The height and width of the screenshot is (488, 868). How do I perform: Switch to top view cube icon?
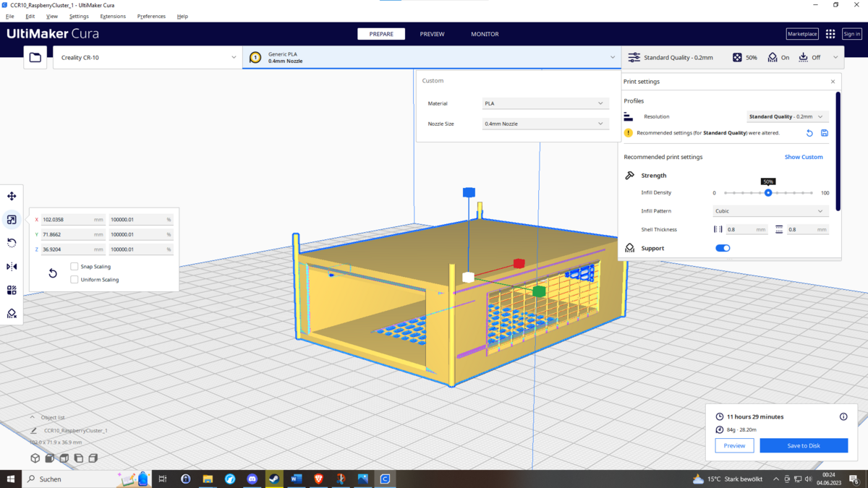tap(64, 458)
